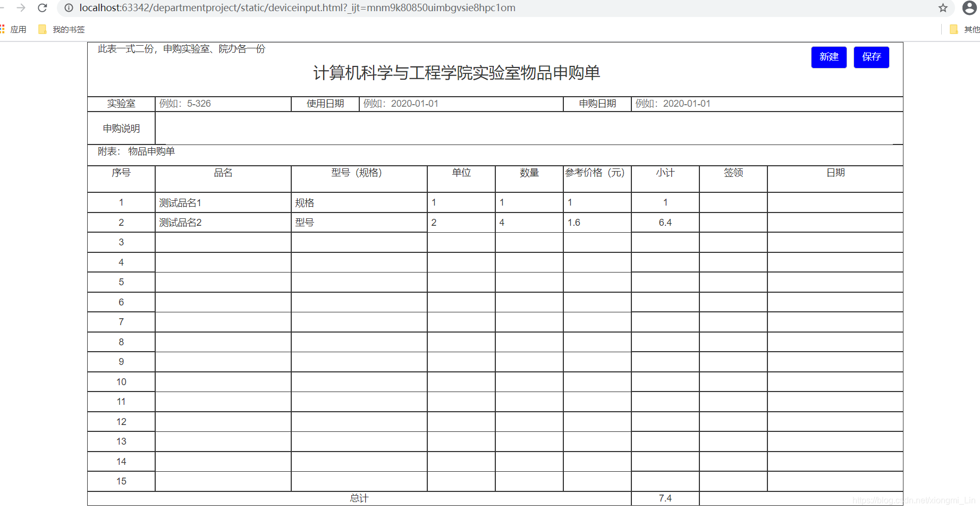
Task: Open the user profile avatar icon
Action: (x=969, y=7)
